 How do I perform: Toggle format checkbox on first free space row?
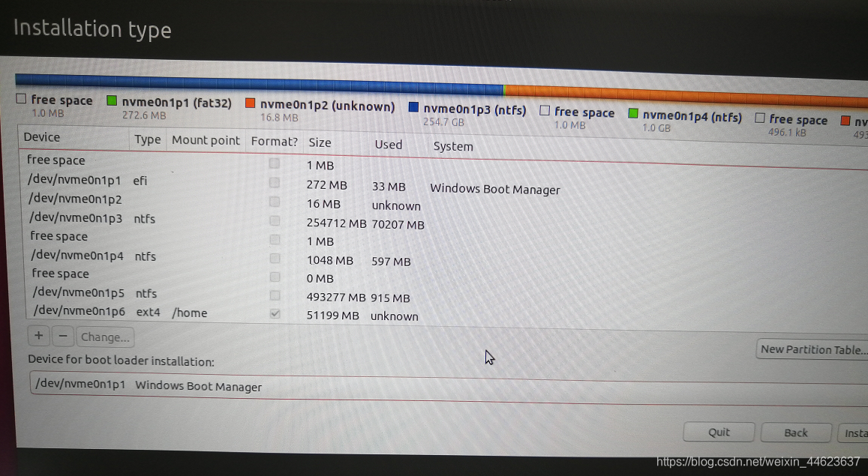tap(274, 163)
